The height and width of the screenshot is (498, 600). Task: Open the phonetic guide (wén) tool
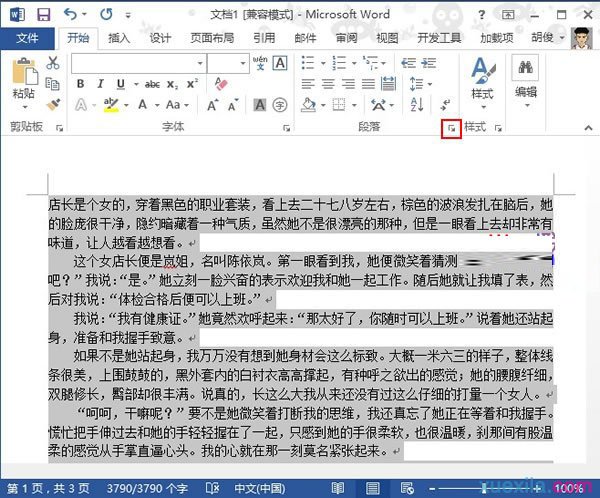[x=260, y=63]
